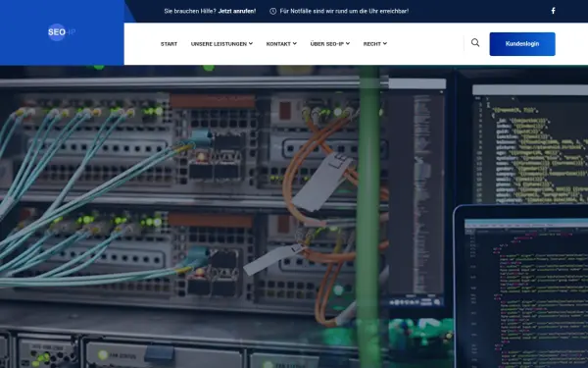Click the server rack hero image
This screenshot has width=588, height=368.
[x=294, y=217]
